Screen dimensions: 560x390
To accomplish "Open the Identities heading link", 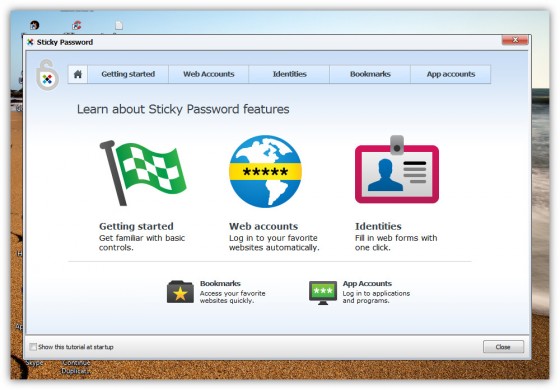I will click(x=378, y=226).
